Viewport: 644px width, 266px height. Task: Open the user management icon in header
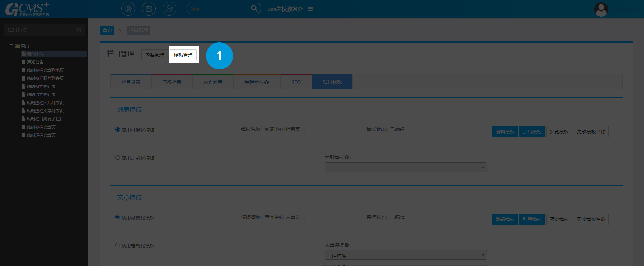[169, 9]
